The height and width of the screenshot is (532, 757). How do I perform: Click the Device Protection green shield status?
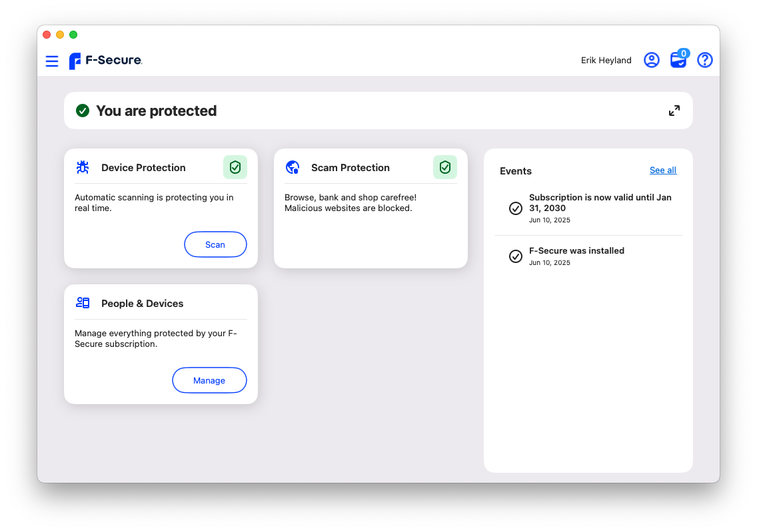point(235,167)
